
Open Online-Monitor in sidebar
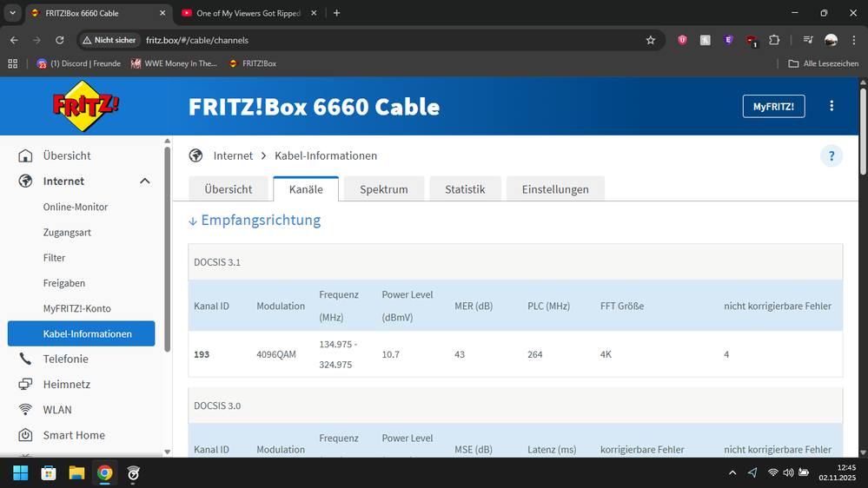pyautogui.click(x=76, y=207)
